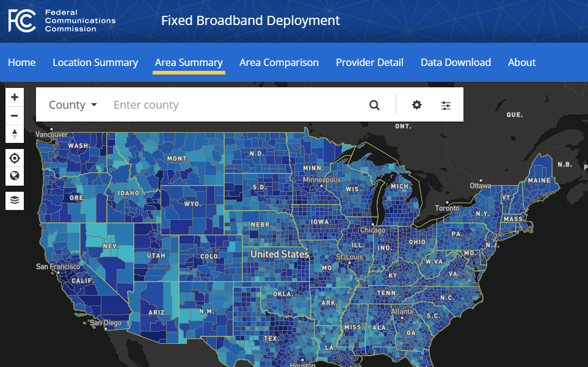
Task: Select the Area Summary tab
Action: [189, 62]
